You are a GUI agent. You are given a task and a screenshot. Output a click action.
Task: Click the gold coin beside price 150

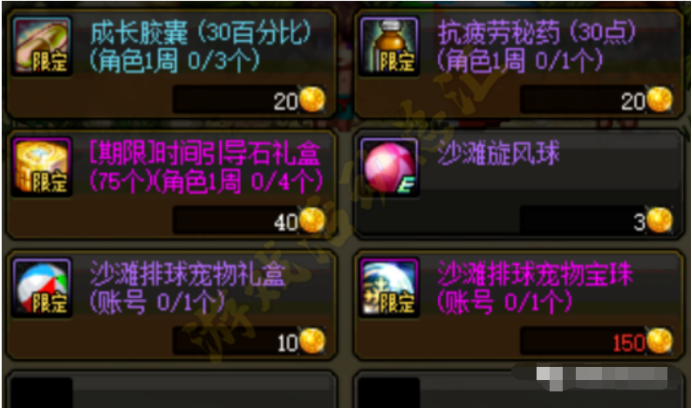click(x=660, y=340)
